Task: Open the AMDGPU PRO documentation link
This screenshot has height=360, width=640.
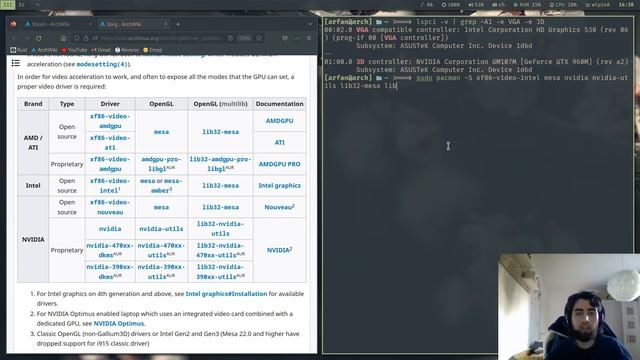Action: (279, 164)
